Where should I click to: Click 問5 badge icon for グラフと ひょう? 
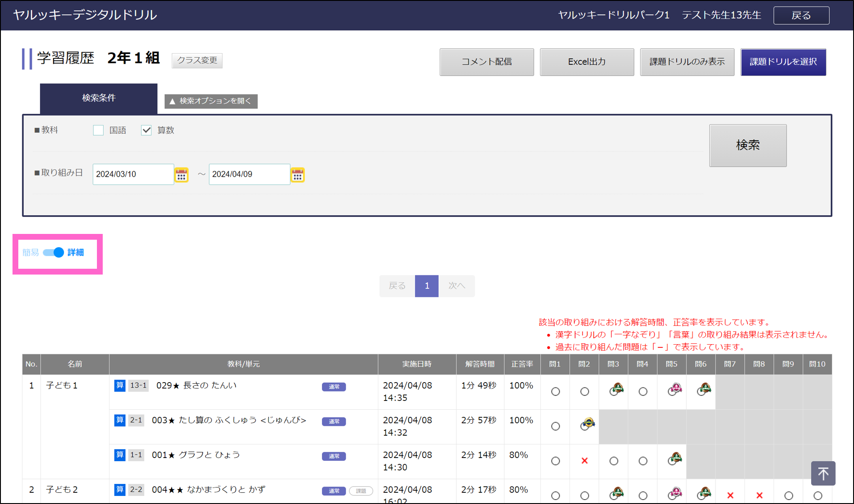point(675,458)
